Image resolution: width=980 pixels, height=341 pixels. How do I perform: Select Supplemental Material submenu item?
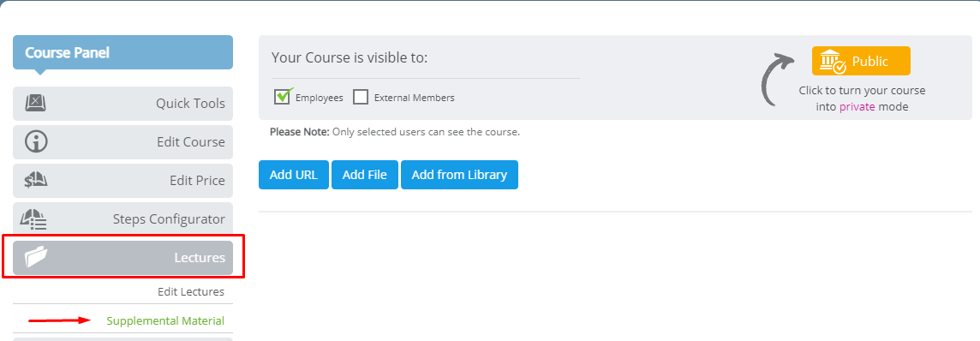point(165,321)
